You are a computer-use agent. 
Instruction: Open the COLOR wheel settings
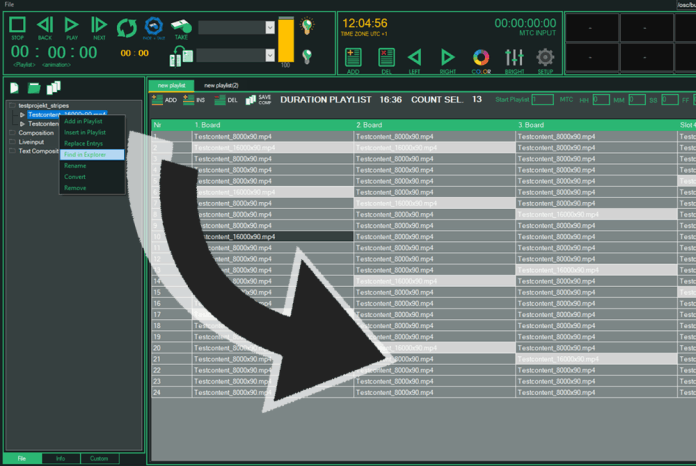480,59
